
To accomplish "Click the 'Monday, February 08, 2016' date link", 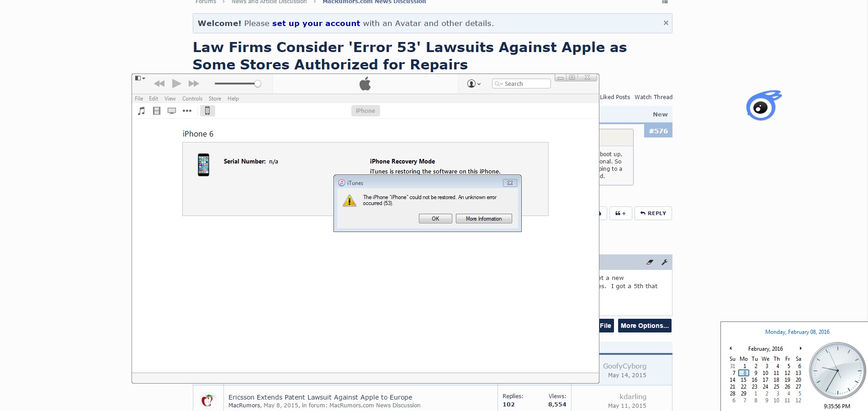I will coord(797,332).
